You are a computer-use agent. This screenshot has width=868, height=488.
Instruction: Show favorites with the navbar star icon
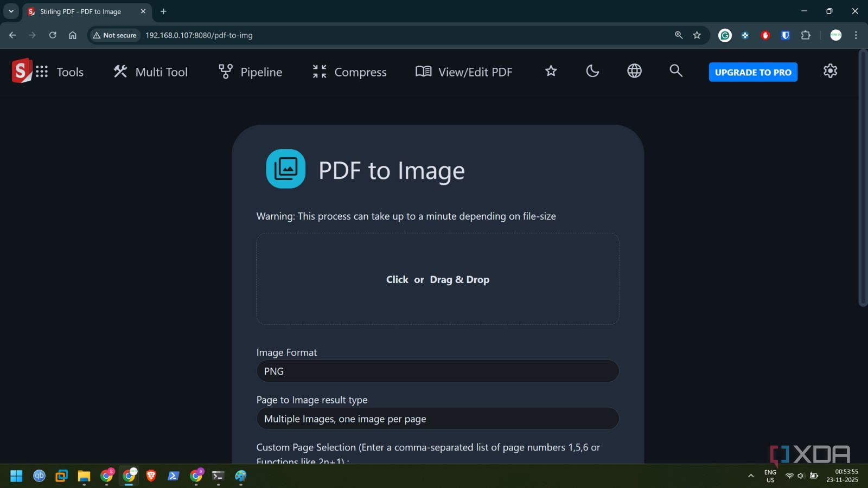[551, 71]
